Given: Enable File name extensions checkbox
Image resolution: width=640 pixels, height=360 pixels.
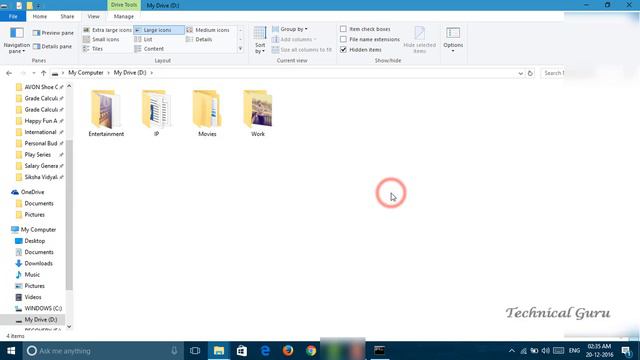Looking at the screenshot, I should point(343,39).
